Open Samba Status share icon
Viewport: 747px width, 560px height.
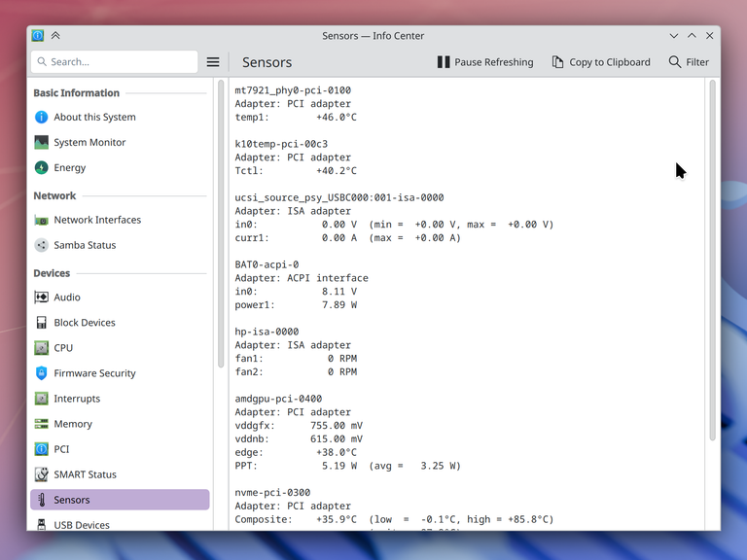(x=42, y=245)
